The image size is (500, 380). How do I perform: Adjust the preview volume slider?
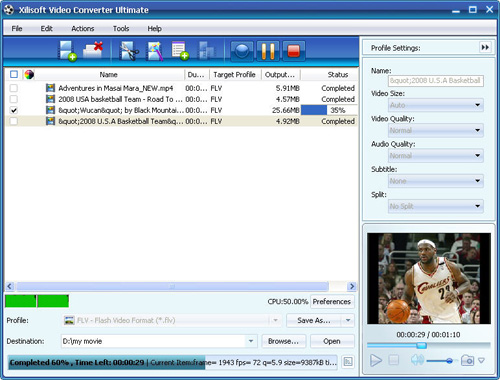(449, 360)
